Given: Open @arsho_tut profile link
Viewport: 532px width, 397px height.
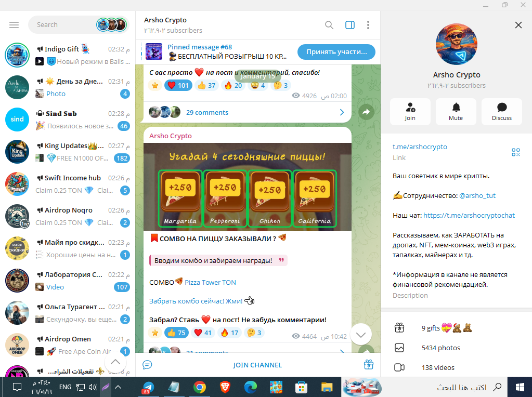Looking at the screenshot, I should [x=477, y=195].
